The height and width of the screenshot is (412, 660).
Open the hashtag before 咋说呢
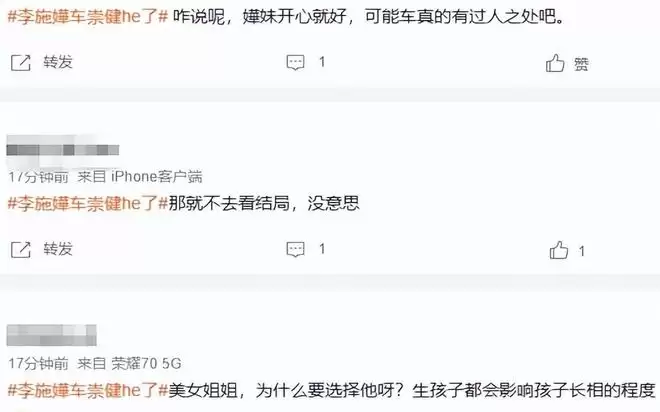click(x=88, y=18)
